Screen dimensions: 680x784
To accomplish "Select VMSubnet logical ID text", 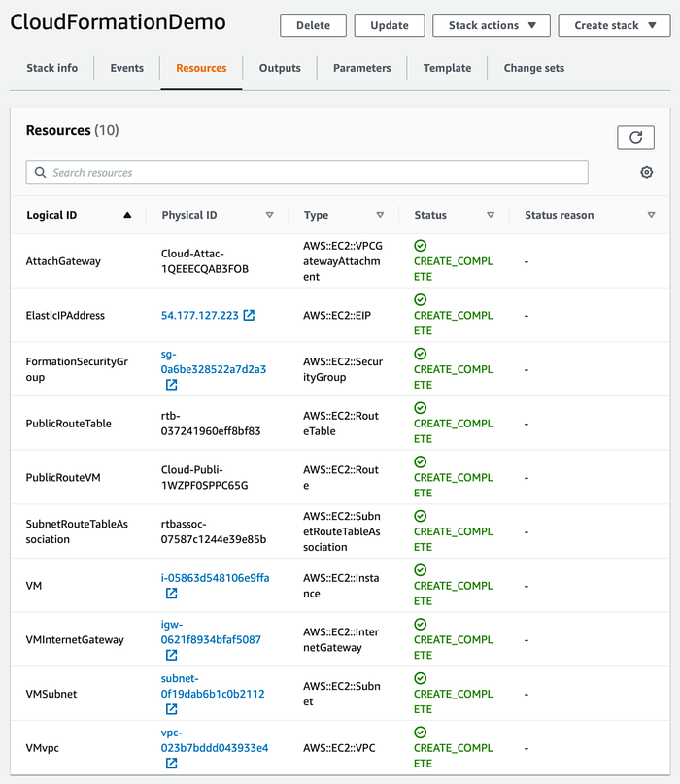I will point(51,694).
